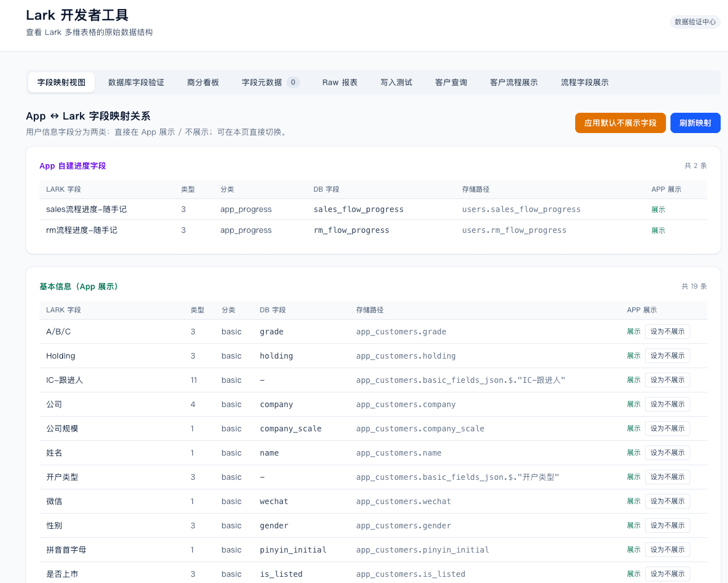This screenshot has height=583, width=728.
Task: Set 性别 field to 不展示
Action: 668,525
